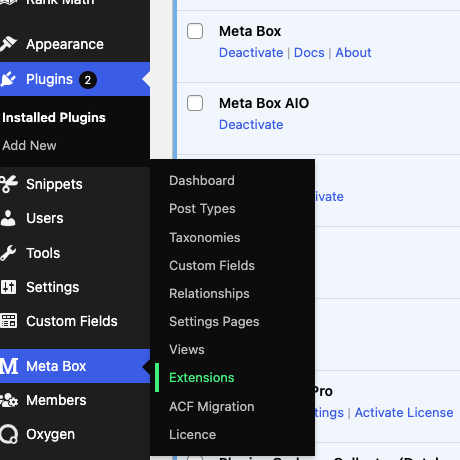This screenshot has height=460, width=460.
Task: Click the Plugins plug icon
Action: tap(8, 79)
